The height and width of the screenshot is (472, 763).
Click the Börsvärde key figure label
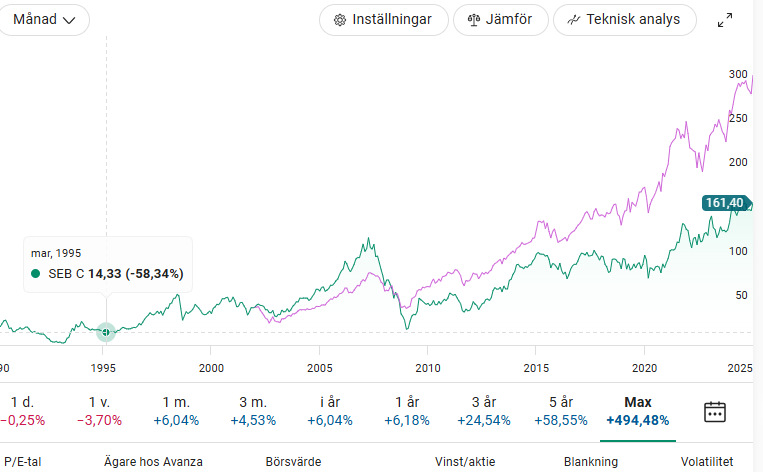292,462
